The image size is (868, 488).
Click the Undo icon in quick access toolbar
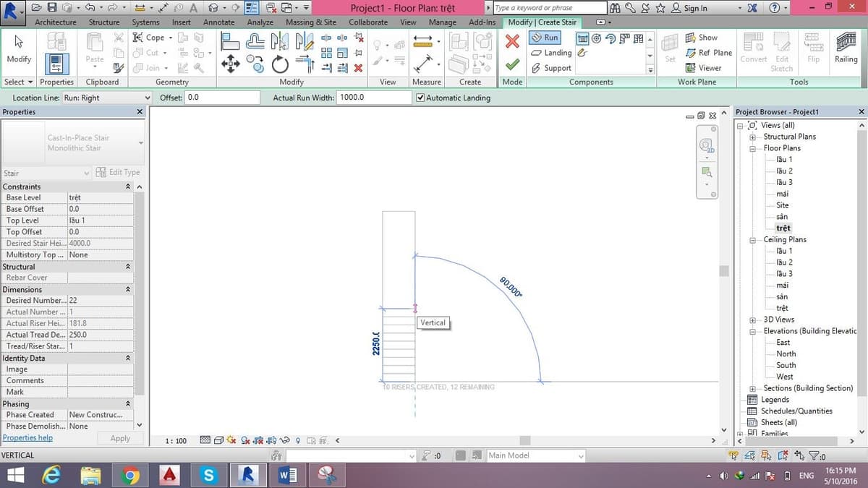click(x=88, y=8)
